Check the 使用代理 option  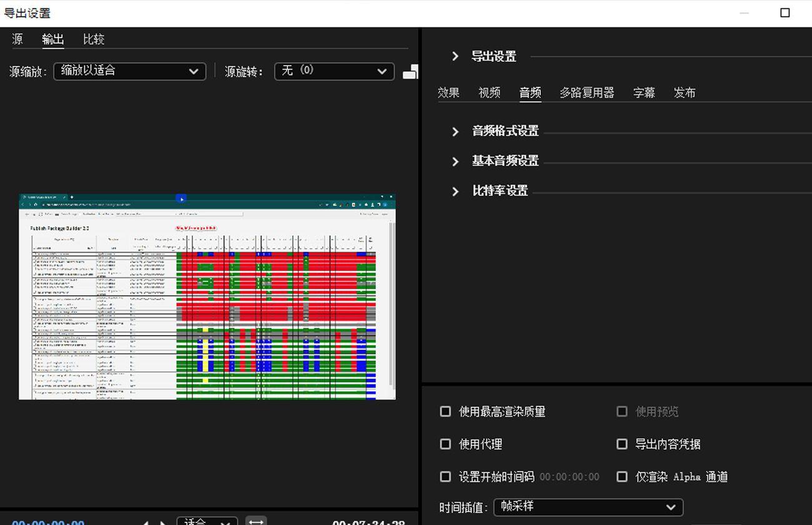445,444
